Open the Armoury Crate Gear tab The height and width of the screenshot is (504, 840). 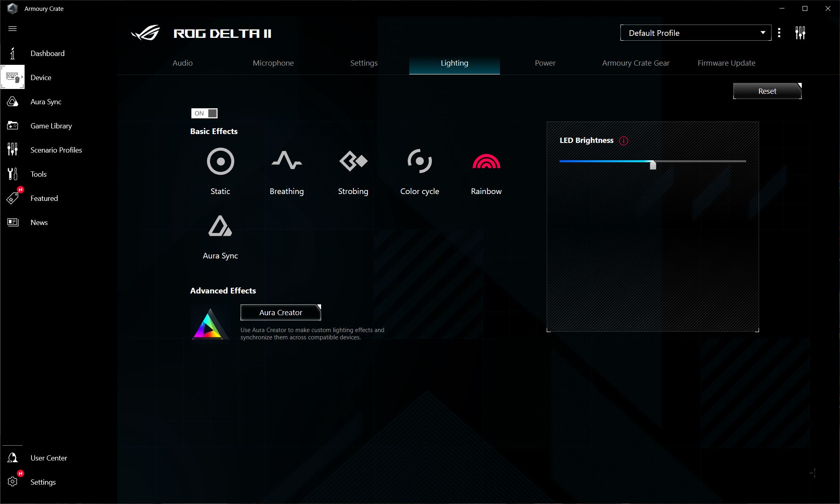point(636,63)
